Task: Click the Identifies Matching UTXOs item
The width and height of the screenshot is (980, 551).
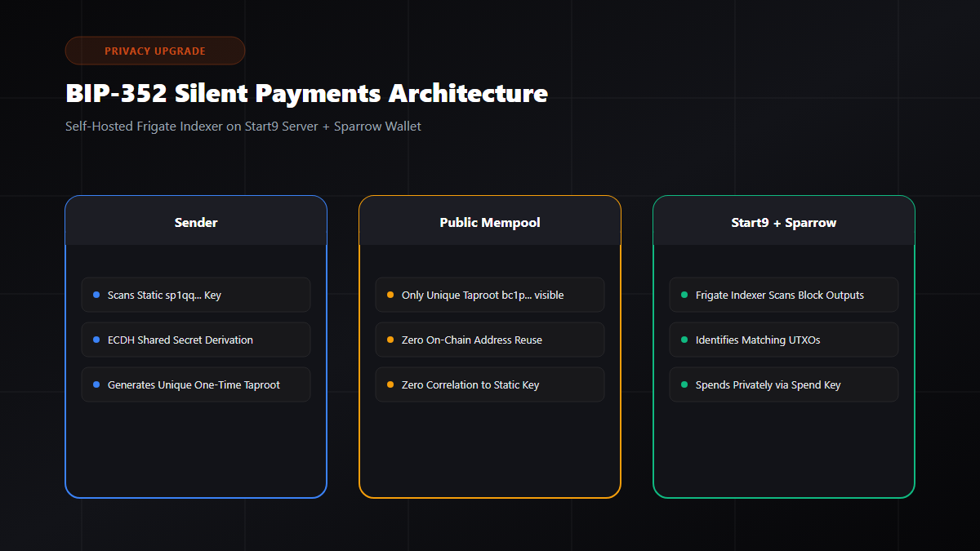Action: 784,340
